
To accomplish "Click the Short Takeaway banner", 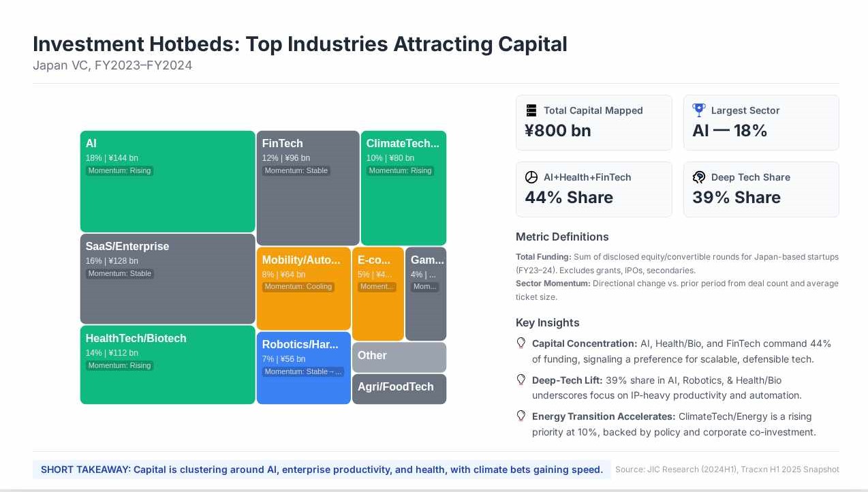I will tap(322, 470).
